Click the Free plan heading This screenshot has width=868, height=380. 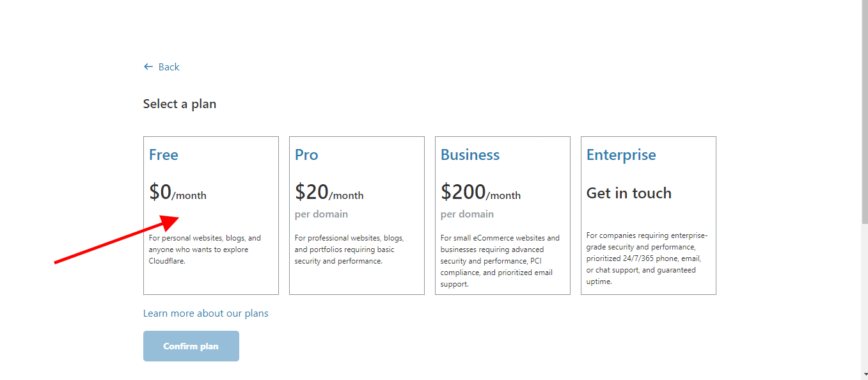(164, 154)
